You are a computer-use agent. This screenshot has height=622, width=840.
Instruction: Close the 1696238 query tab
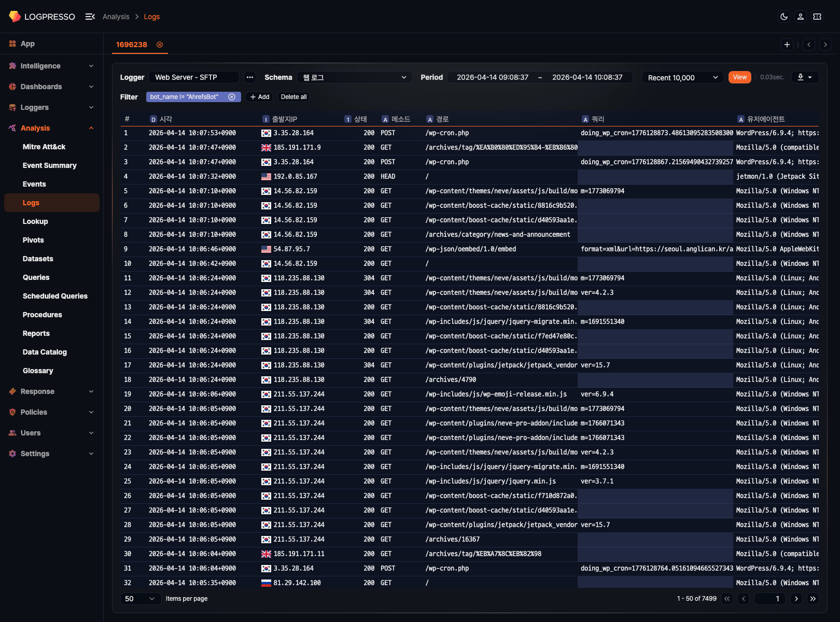[160, 45]
